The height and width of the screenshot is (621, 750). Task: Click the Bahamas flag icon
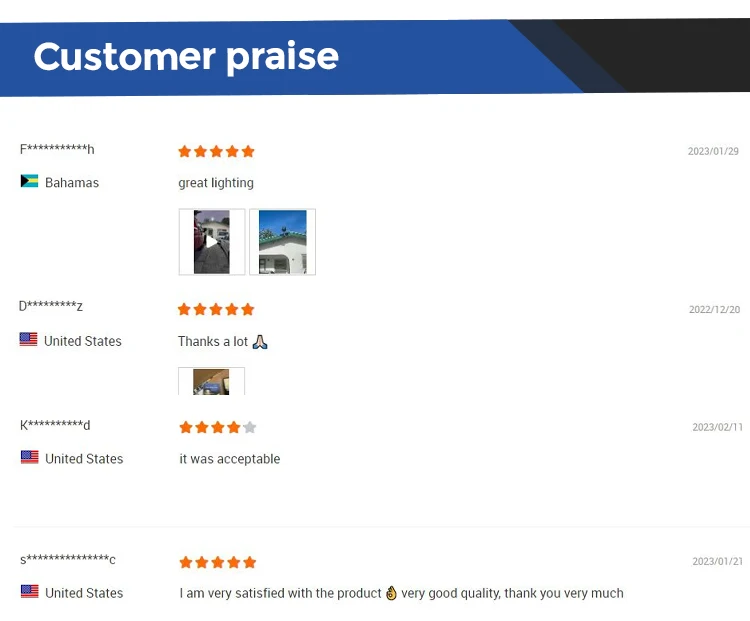(x=29, y=182)
